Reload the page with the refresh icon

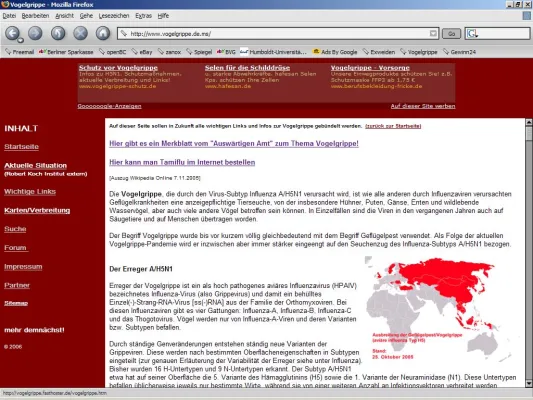(58, 33)
